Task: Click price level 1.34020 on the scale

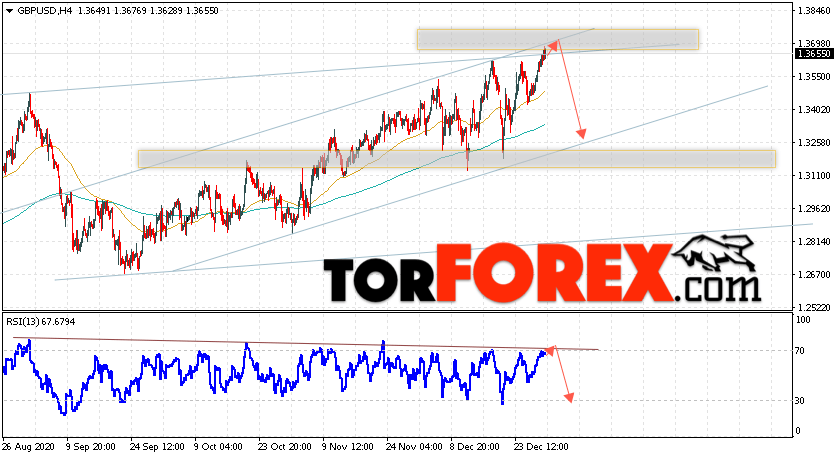Action: tap(814, 110)
